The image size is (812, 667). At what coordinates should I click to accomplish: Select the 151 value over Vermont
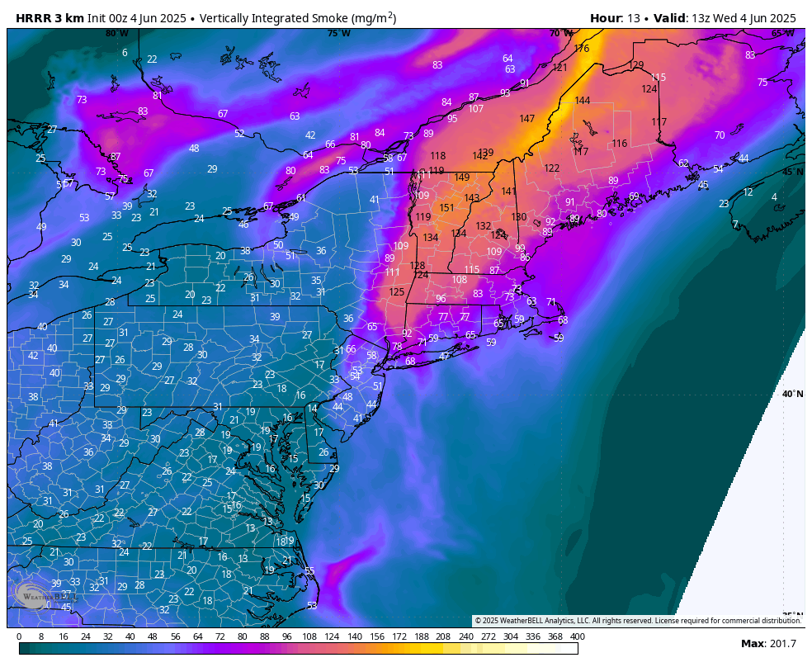tap(446, 208)
